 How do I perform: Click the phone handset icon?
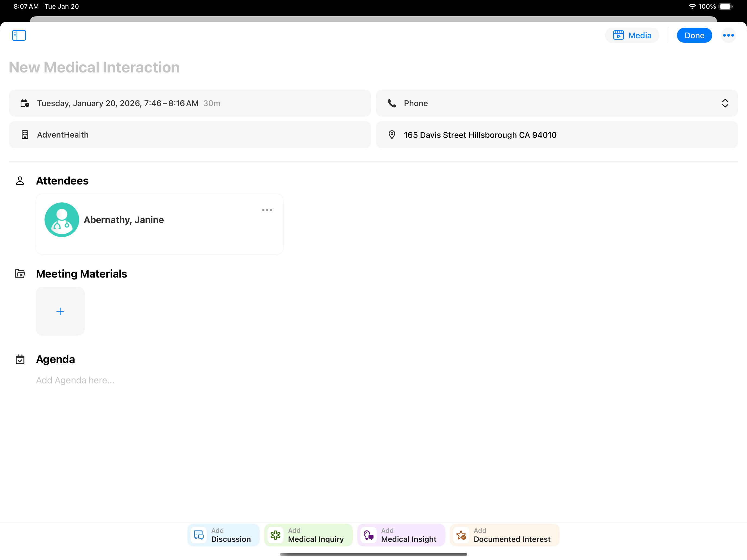point(392,103)
